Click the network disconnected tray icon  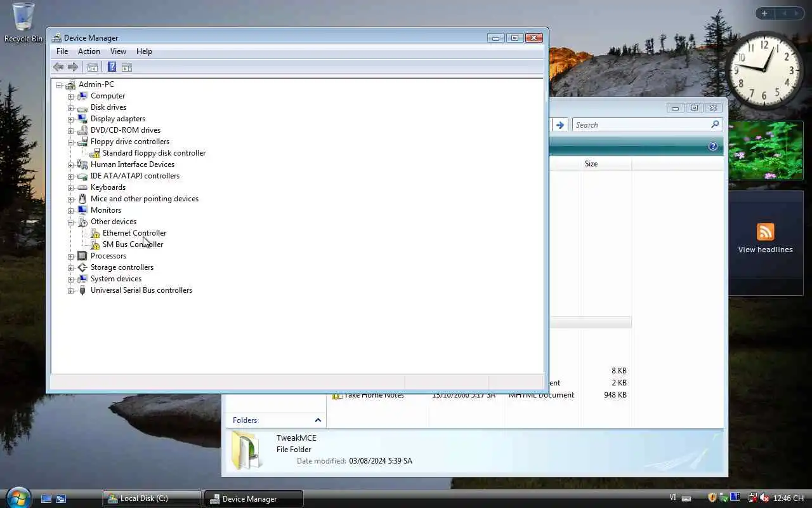pos(752,498)
